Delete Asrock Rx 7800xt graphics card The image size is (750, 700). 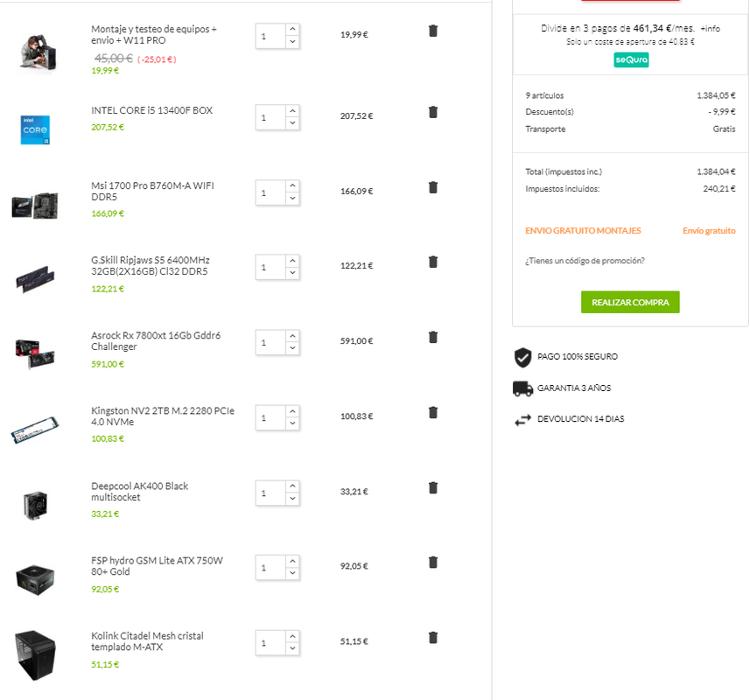(433, 338)
